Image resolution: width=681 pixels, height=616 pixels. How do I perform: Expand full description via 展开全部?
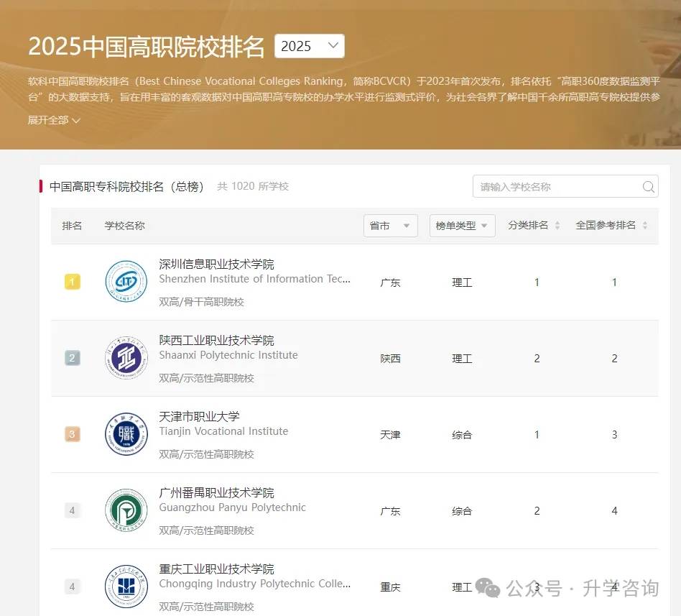(54, 120)
